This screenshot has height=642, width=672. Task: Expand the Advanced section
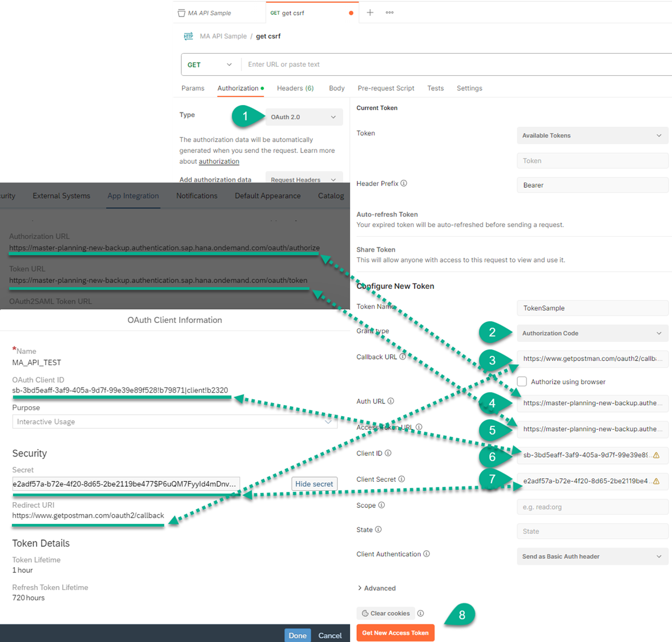tap(377, 588)
